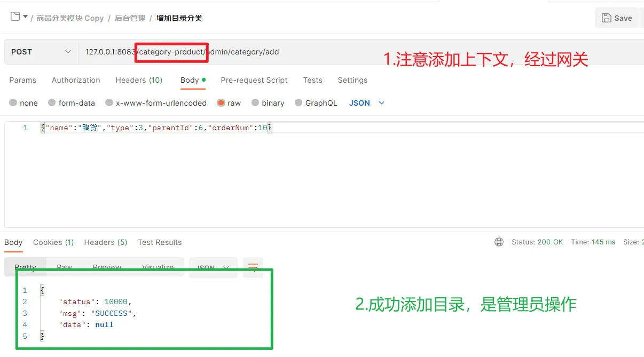Select the x-www-form-urlencoded body type

(x=156, y=103)
